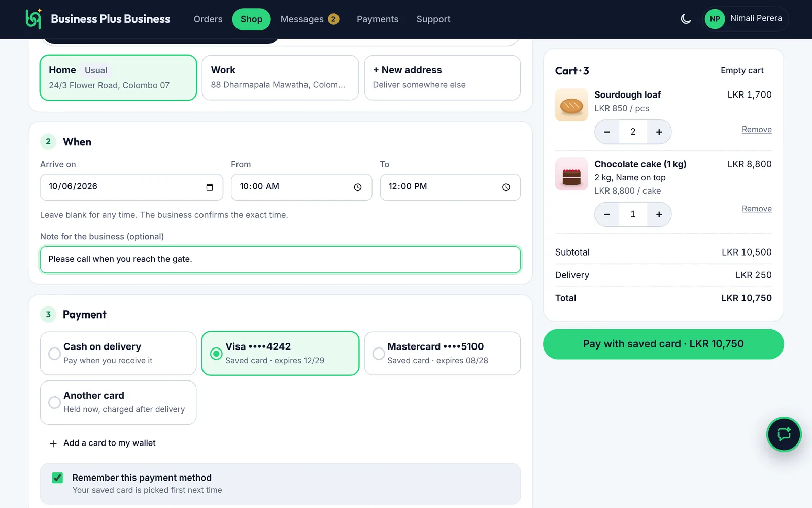This screenshot has height=508, width=812.
Task: Click the plus icon beside Add a card
Action: click(53, 443)
